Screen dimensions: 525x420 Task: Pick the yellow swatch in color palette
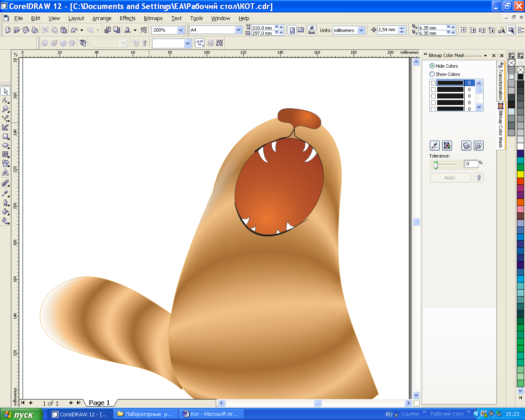520,174
